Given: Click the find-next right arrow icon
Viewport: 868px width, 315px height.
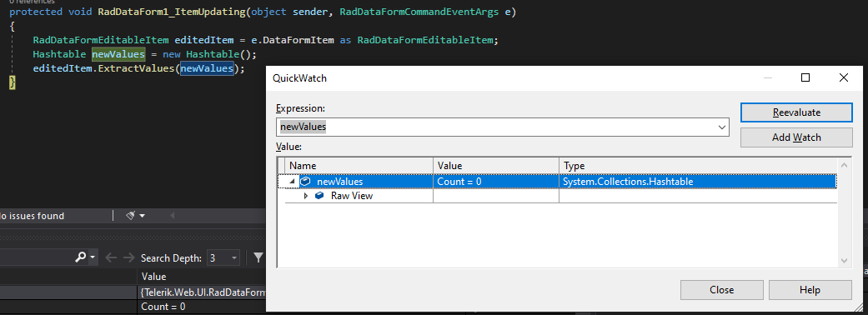Looking at the screenshot, I should point(128,257).
